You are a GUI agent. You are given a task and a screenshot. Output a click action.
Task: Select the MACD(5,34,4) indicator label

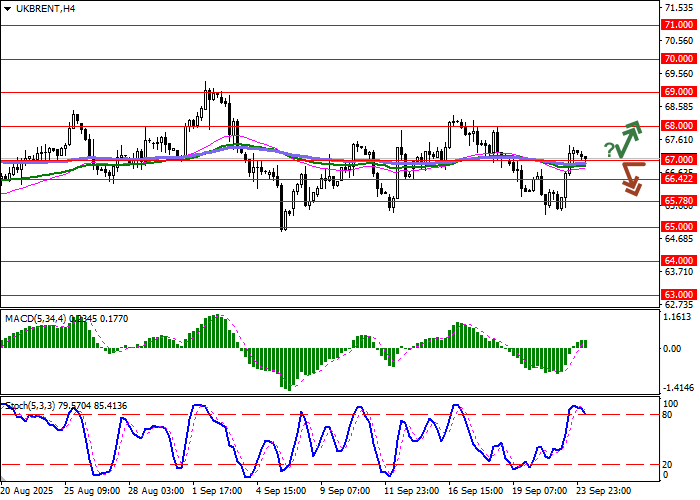(x=39, y=318)
